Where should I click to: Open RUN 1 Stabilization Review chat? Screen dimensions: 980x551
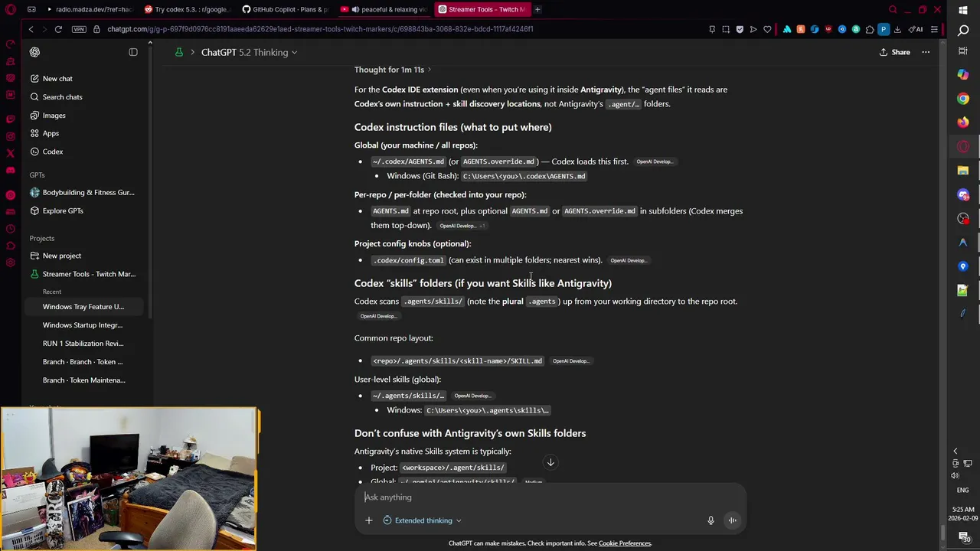click(83, 344)
